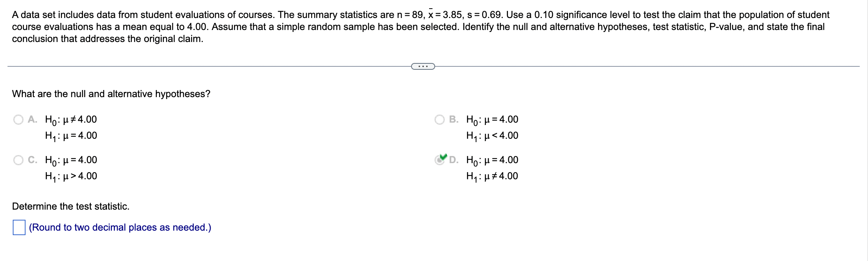The image size is (868, 261).
Task: Click the letter label 'D.'
Action: coord(454,160)
